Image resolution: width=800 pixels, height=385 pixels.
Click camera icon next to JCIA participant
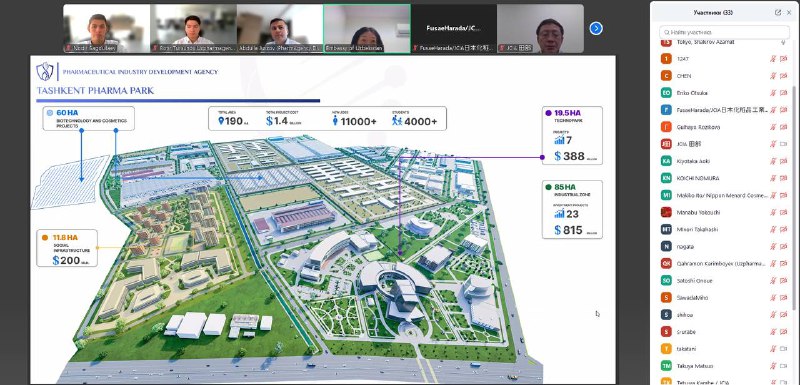pyautogui.click(x=784, y=144)
